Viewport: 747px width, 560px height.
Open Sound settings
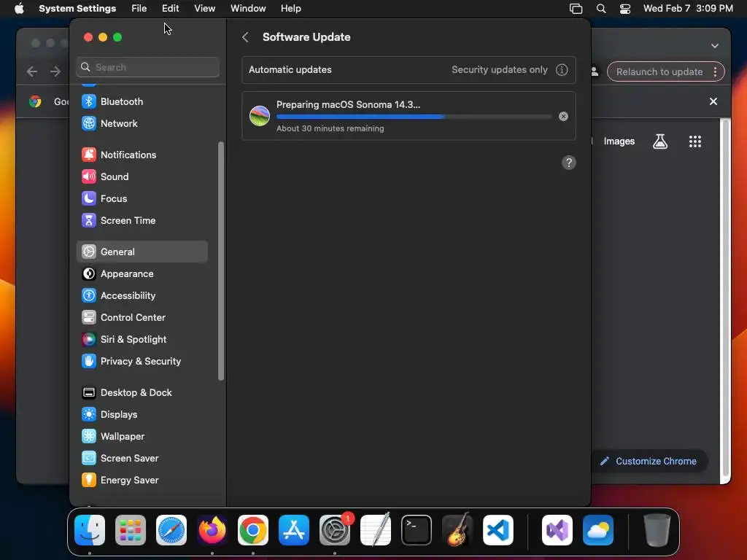142,176
